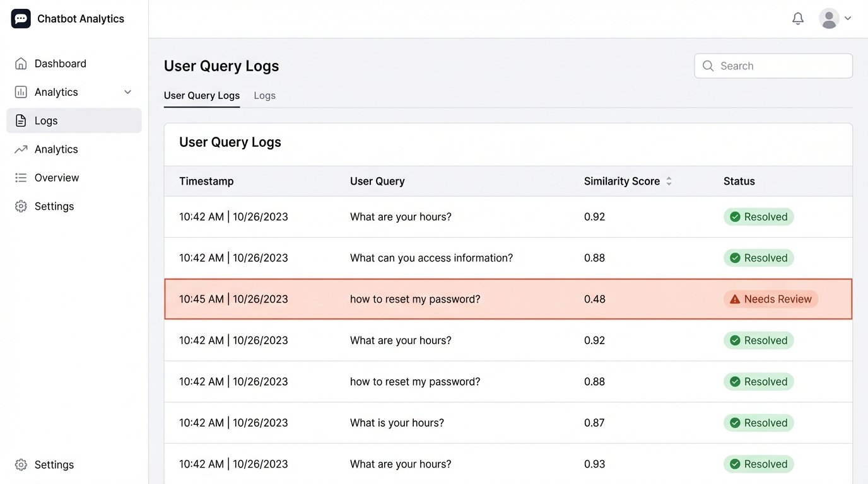
Task: Sort by Similarity Score using sort arrows
Action: tap(669, 181)
